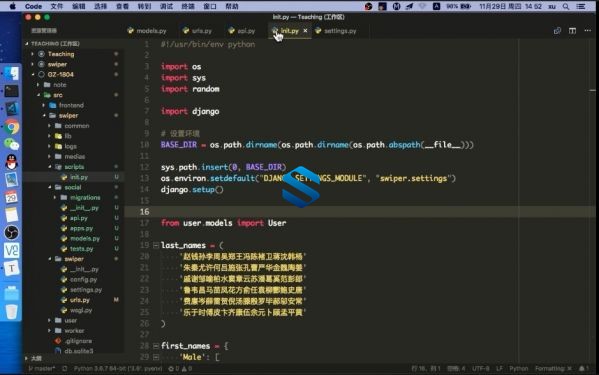Fold the last_names block at line 19
This screenshot has width=599, height=375.
click(156, 245)
